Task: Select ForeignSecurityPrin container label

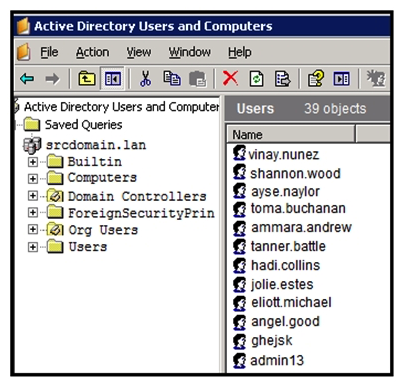Action: coord(141,213)
